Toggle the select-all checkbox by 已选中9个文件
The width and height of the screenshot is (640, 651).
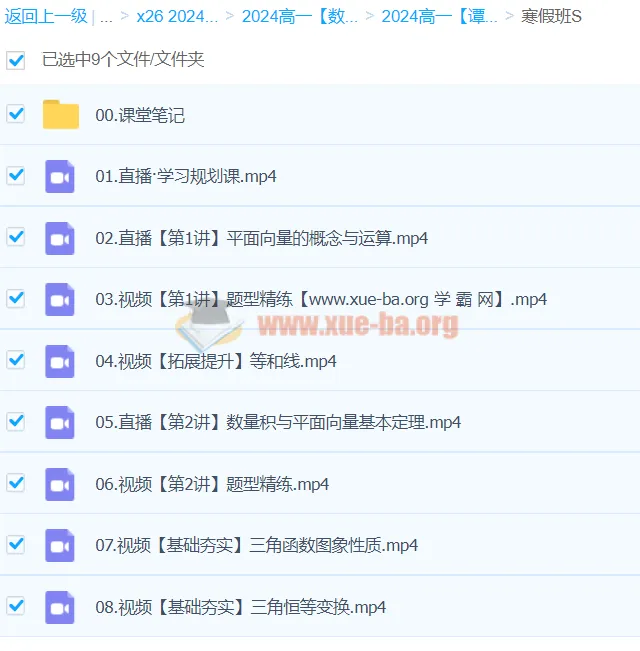[16, 60]
